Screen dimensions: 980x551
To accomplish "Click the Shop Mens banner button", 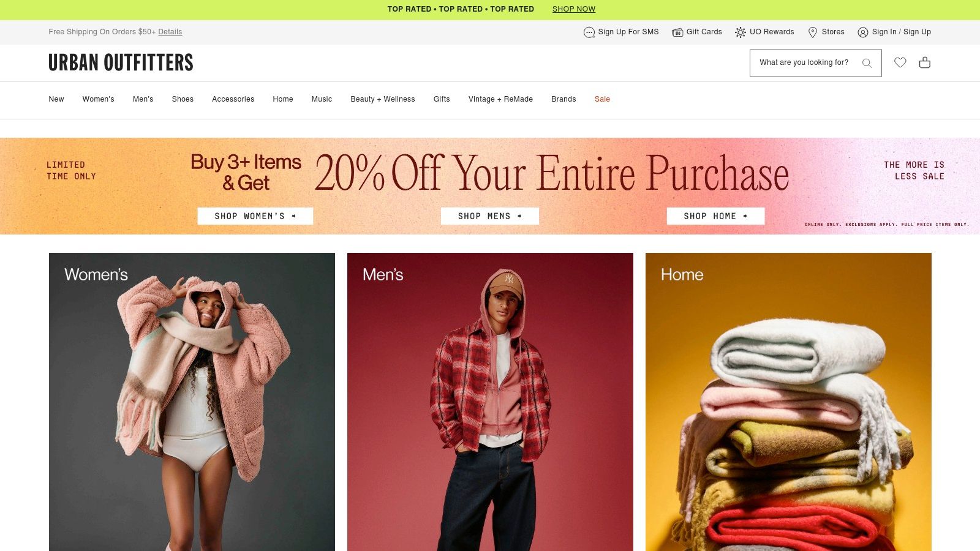I will 490,216.
